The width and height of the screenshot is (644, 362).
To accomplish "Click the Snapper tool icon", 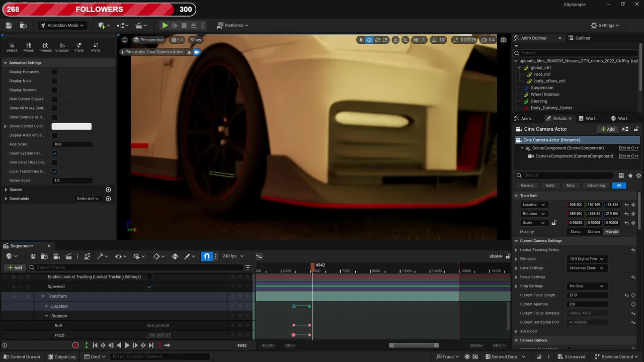I will tap(62, 47).
